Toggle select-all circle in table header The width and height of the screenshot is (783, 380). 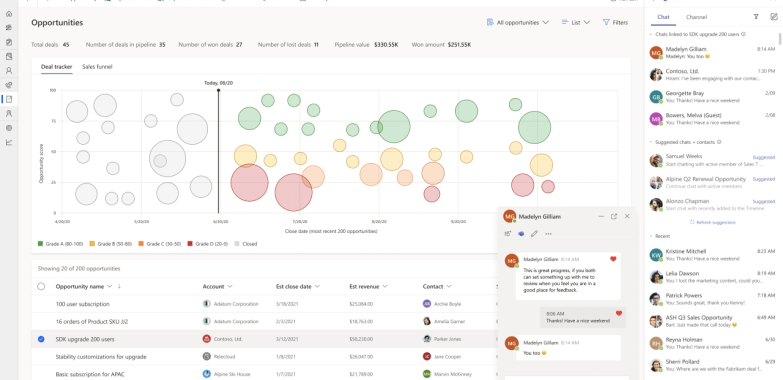click(41, 287)
